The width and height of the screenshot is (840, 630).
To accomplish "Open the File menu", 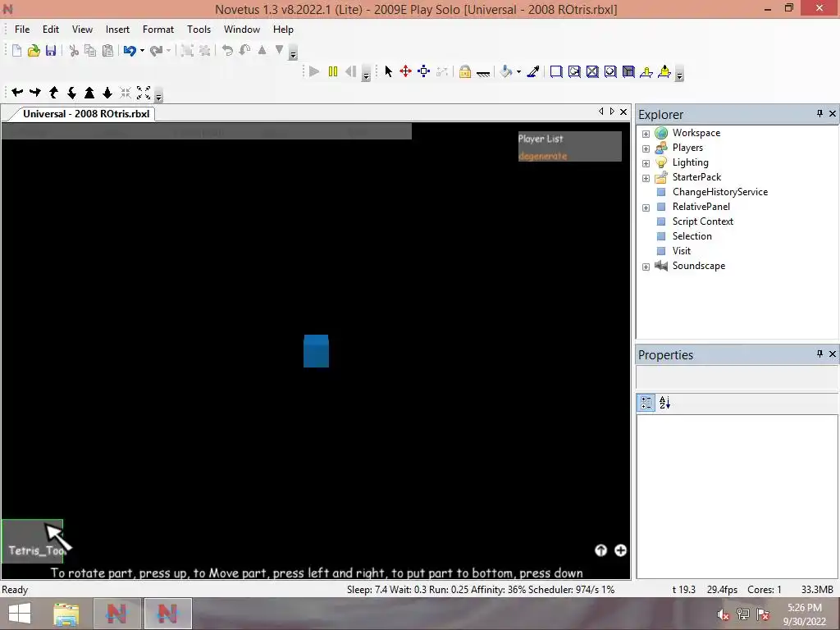I will point(22,30).
